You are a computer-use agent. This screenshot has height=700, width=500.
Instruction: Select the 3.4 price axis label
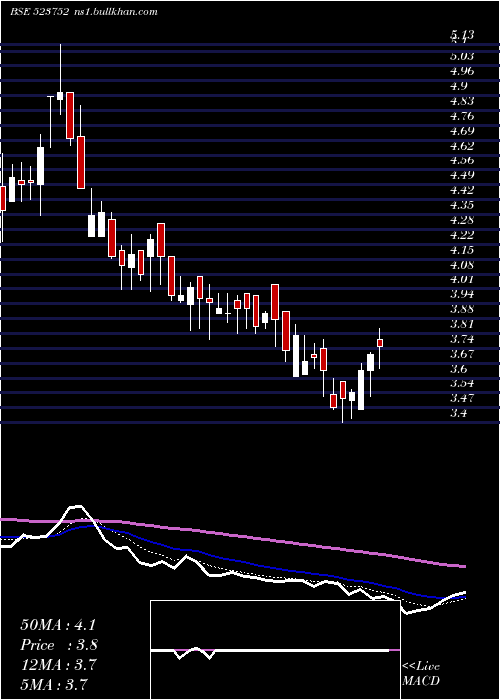point(460,413)
